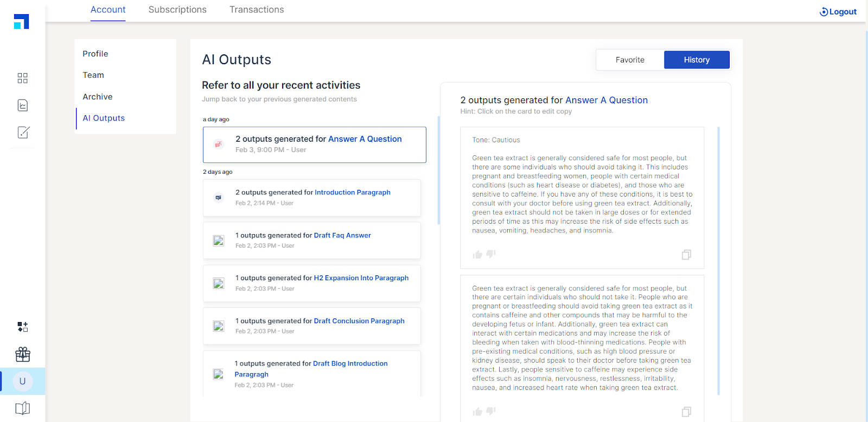Copy the second generated output text
868x422 pixels.
click(x=686, y=412)
